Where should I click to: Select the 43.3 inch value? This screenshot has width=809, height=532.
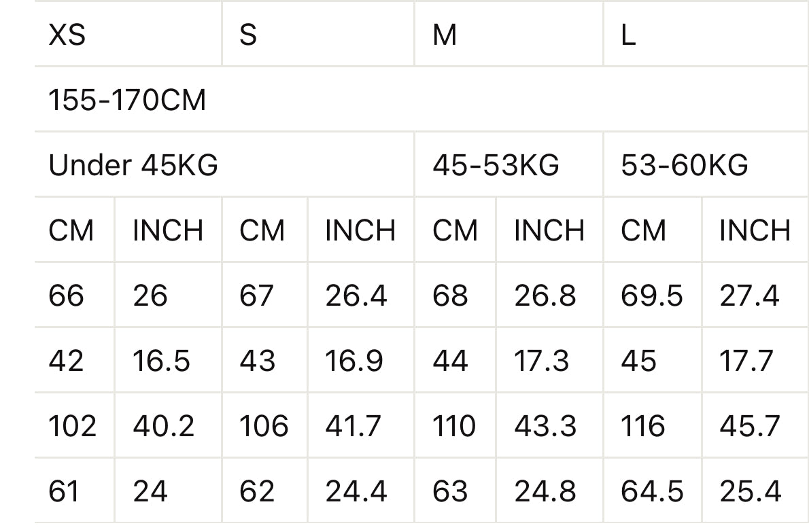[x=545, y=426]
